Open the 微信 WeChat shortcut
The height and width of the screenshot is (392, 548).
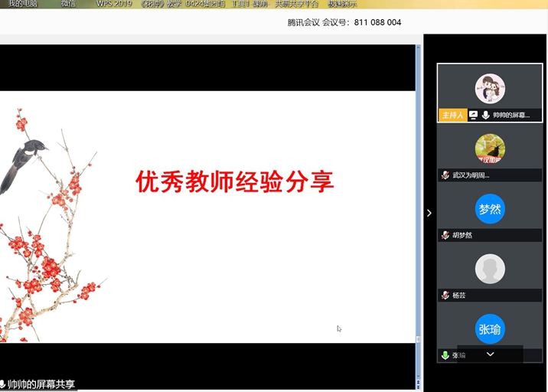click(x=68, y=4)
